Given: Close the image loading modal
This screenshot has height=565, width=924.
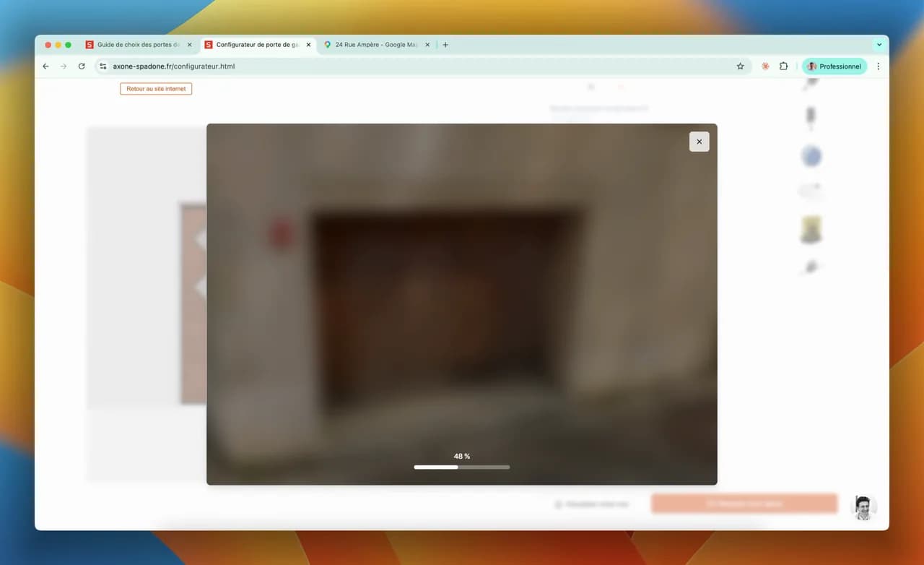Looking at the screenshot, I should (699, 142).
